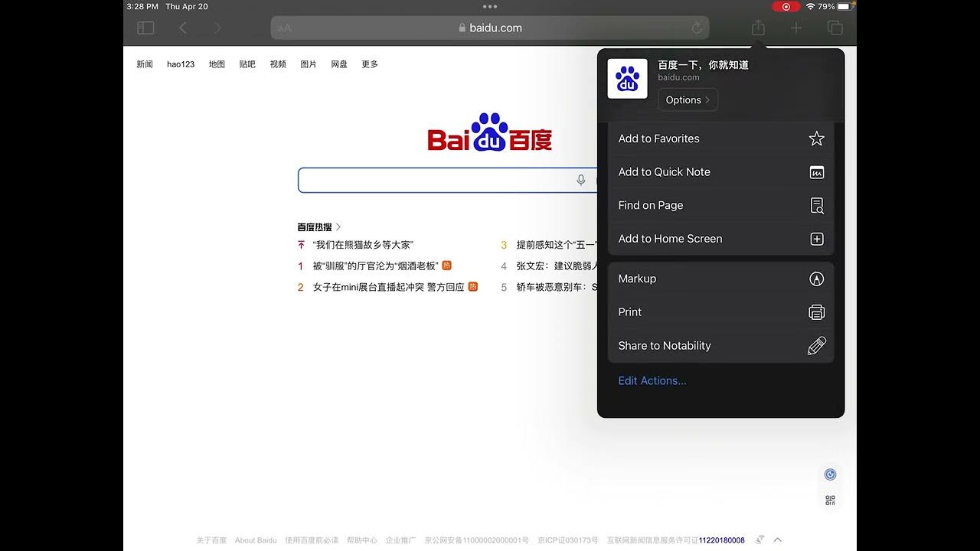Collapse footer with up chevron
Image resolution: width=980 pixels, height=551 pixels.
pos(778,540)
